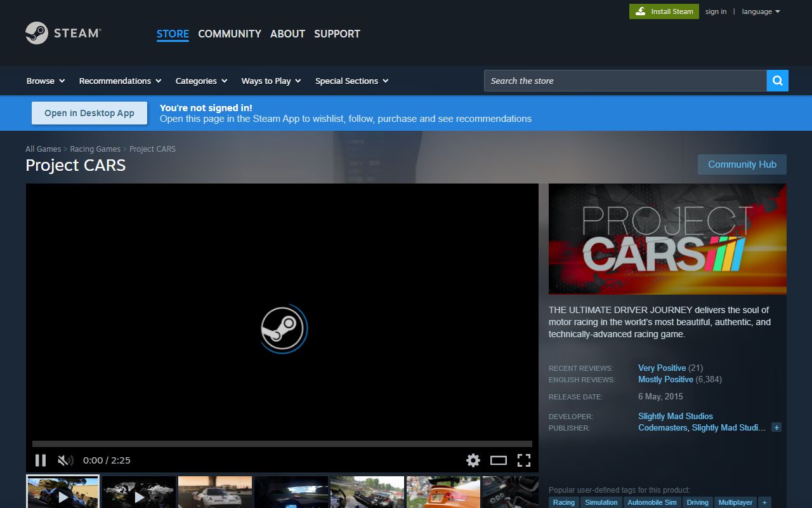This screenshot has height=508, width=812.
Task: Click the video progress bar
Action: tap(282, 444)
